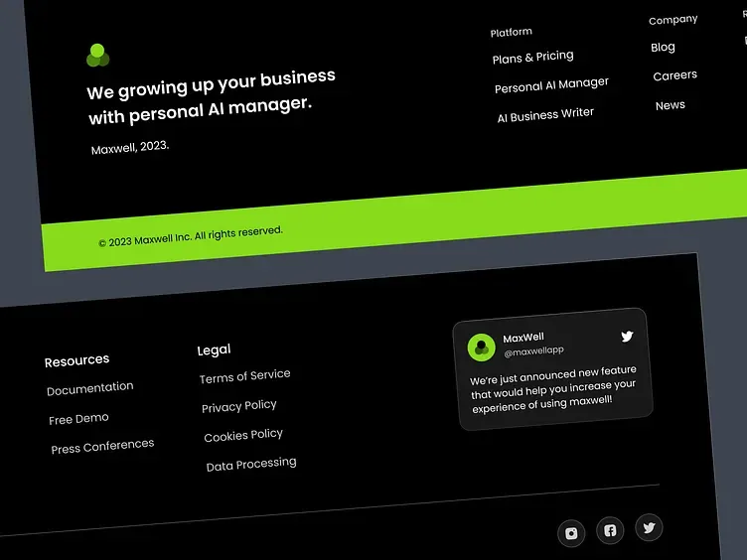Open the Cookies Policy link
The image size is (747, 560).
click(x=243, y=435)
